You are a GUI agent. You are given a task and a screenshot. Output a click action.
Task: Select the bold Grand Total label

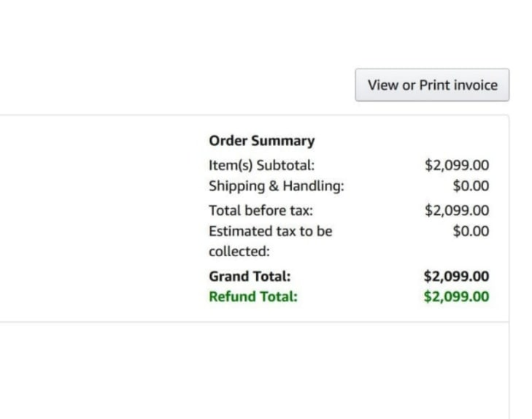[250, 277]
